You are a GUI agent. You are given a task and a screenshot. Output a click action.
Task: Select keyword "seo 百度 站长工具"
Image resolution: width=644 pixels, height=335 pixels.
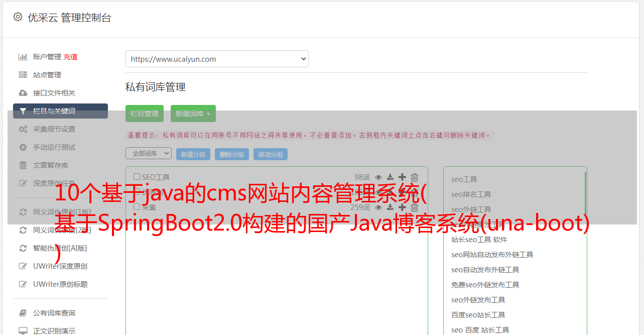(x=480, y=330)
